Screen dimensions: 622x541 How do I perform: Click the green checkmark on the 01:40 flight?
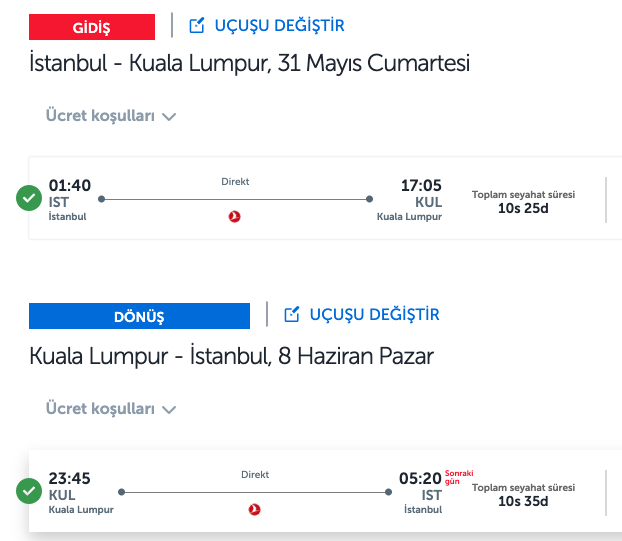coord(29,198)
